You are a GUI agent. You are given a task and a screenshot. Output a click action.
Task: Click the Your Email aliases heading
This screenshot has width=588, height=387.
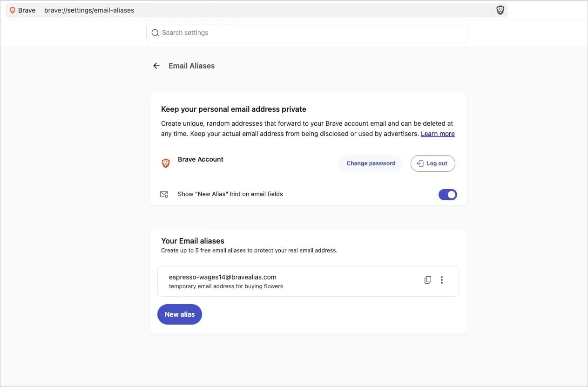[193, 241]
